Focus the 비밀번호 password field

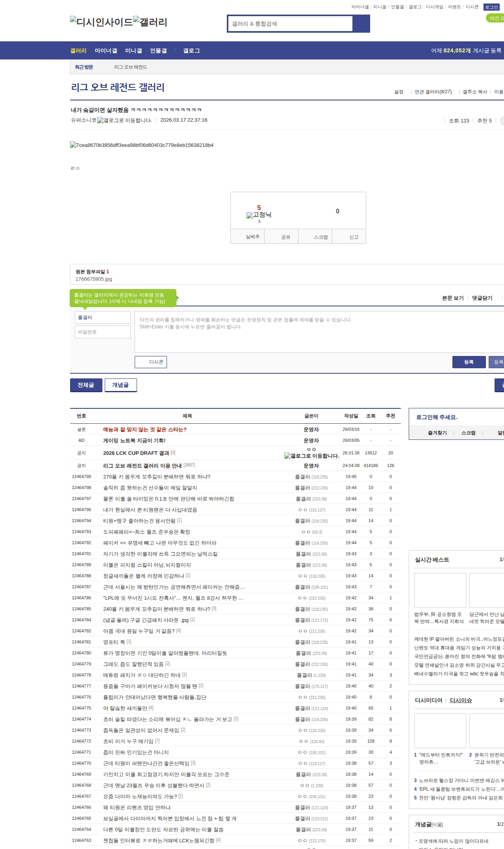point(103,332)
